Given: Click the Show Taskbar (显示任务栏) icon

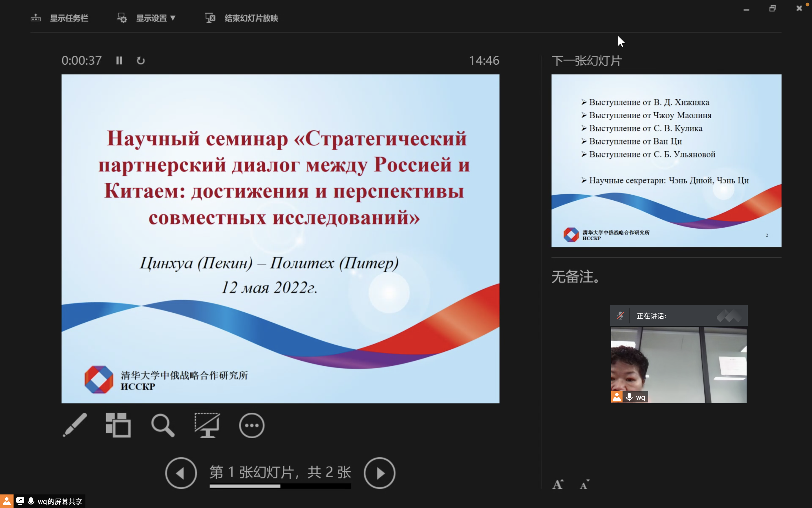Looking at the screenshot, I should pos(36,18).
